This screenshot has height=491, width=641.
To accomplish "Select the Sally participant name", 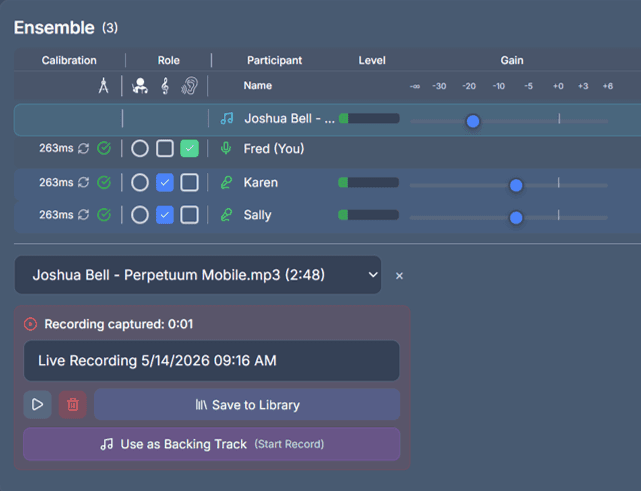I will pyautogui.click(x=257, y=215).
